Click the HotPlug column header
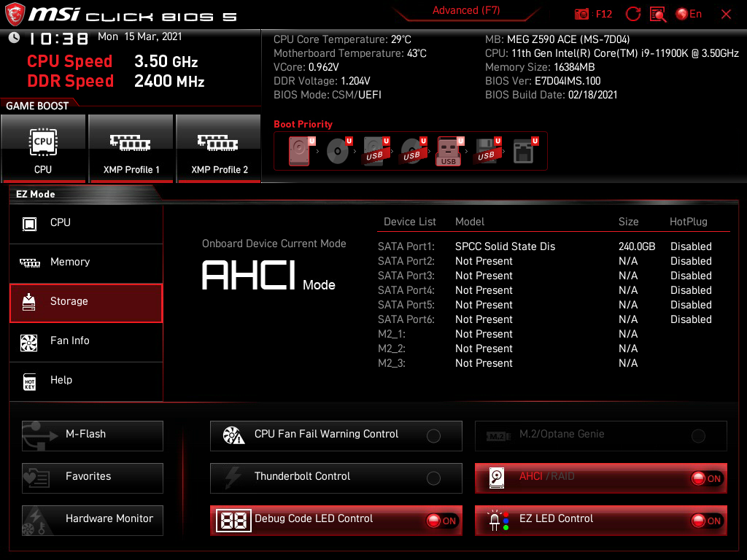 click(x=689, y=222)
